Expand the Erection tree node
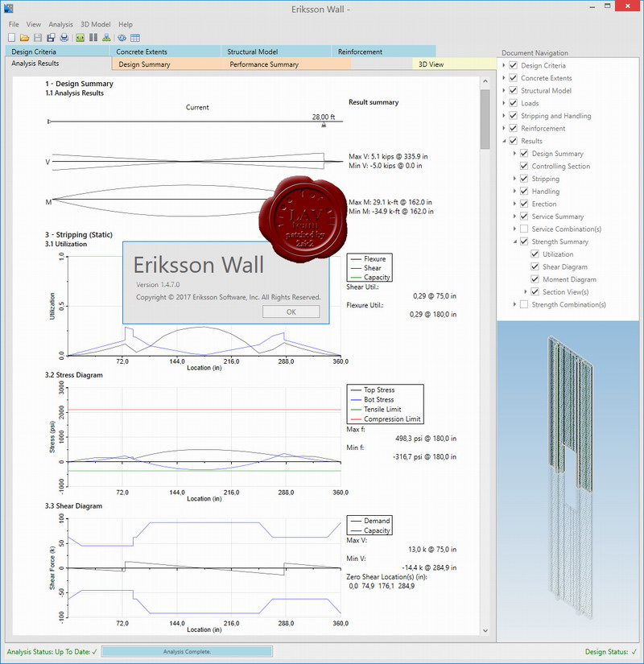The width and height of the screenshot is (644, 664). pos(514,204)
